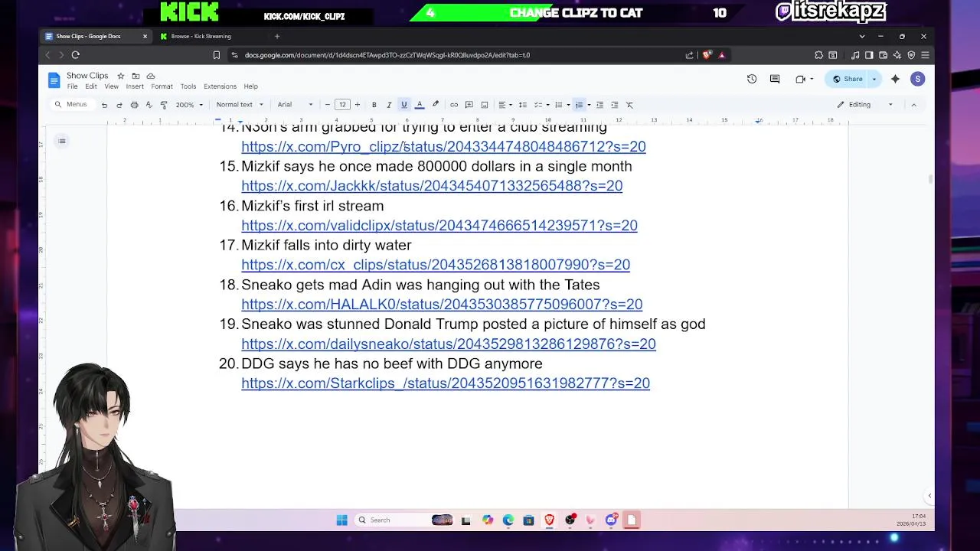Image resolution: width=980 pixels, height=551 pixels.
Task: Toggle Underline formatting
Action: click(x=404, y=105)
